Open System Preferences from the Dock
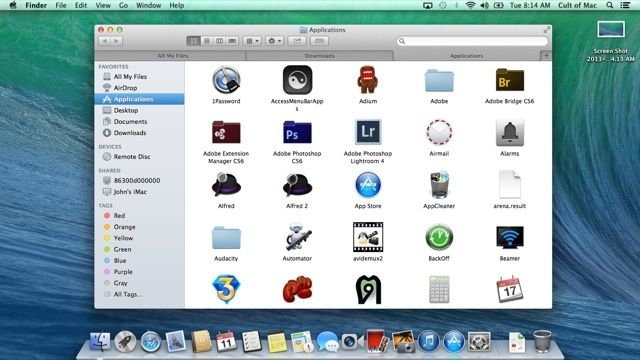The height and width of the screenshot is (360, 640). [x=479, y=342]
